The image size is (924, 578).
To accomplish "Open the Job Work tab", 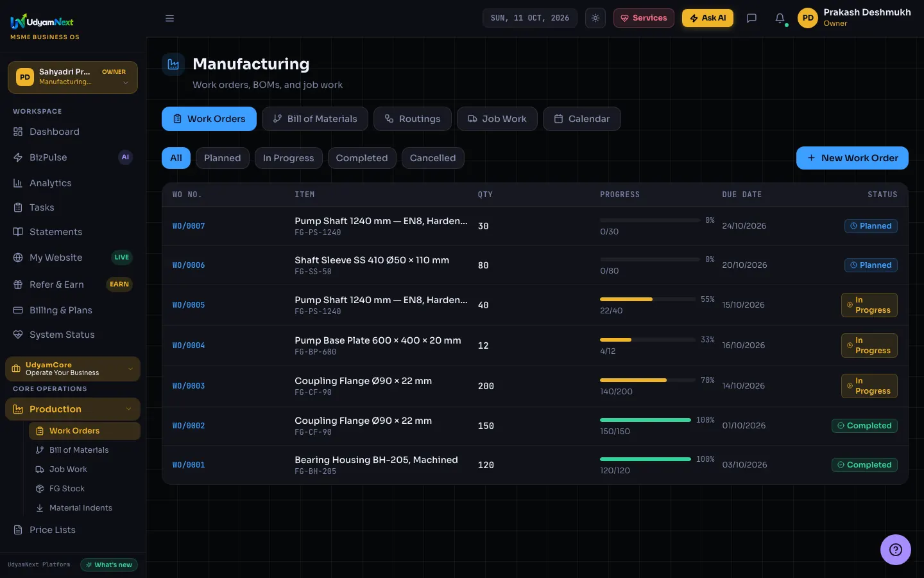I will coord(497,119).
